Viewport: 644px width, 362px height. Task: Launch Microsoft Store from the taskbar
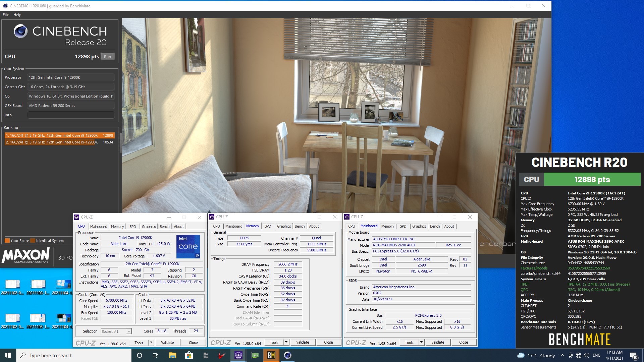pos(189,355)
